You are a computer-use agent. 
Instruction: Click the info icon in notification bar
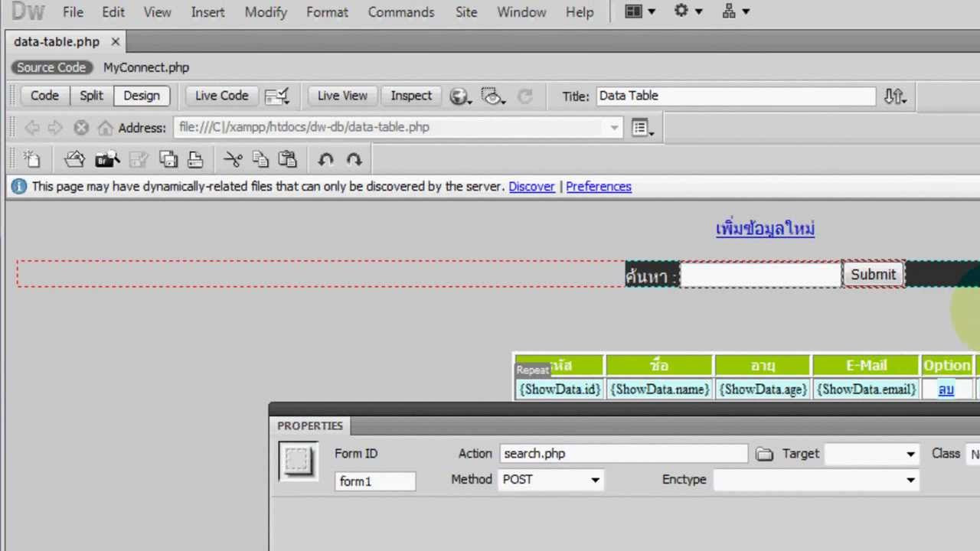click(x=19, y=186)
